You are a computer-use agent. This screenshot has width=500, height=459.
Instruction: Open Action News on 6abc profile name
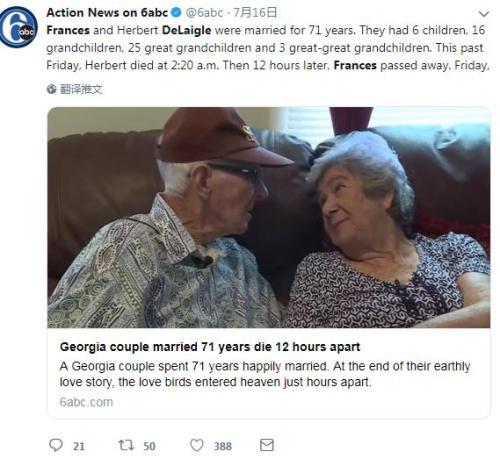tap(107, 13)
